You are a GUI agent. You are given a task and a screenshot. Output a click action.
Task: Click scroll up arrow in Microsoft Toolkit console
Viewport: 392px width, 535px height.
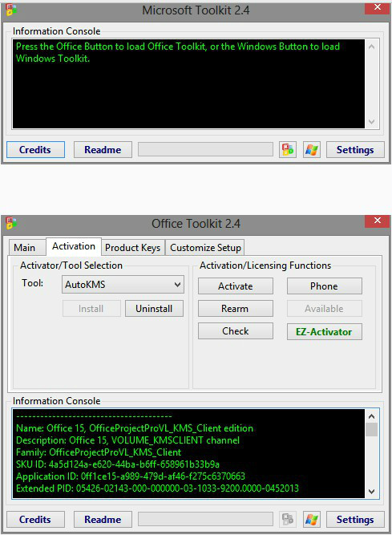click(x=371, y=47)
